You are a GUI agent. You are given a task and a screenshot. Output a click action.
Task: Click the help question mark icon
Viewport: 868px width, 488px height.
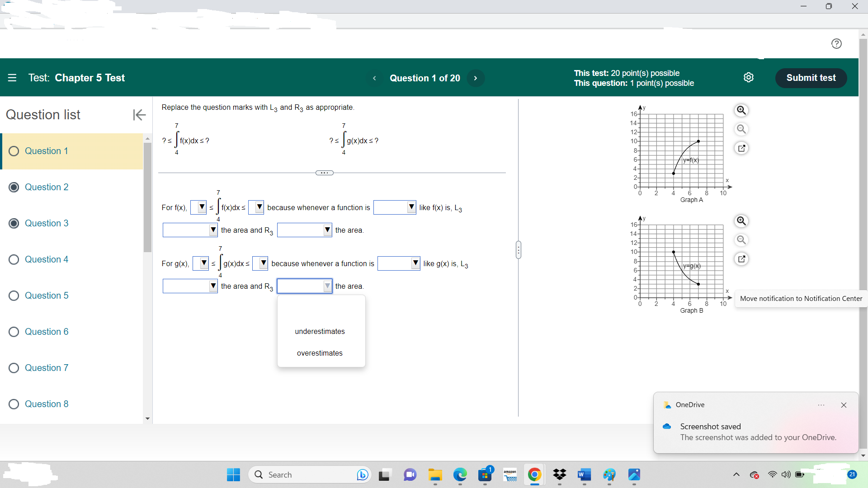[836, 44]
